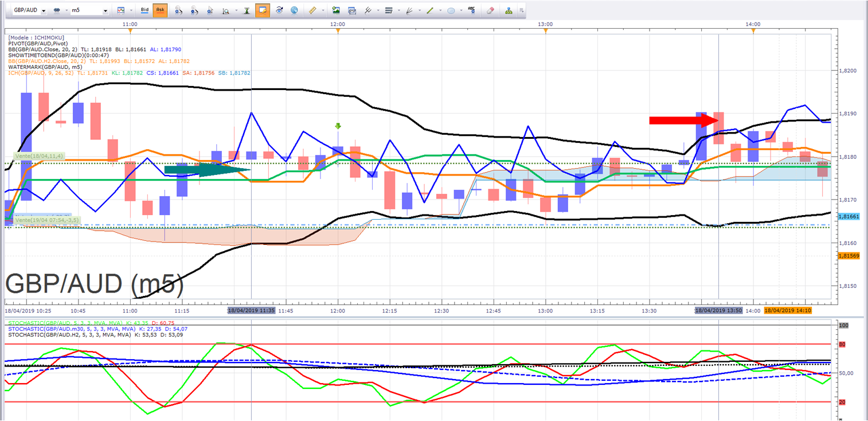868x421 pixels.
Task: Open the m5 timeframe dropdown
Action: [x=105, y=11]
